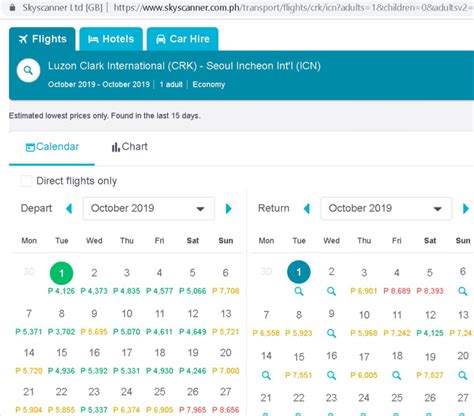Click search icon under return date 2
Screen dimensions: 474x416
(x=331, y=291)
